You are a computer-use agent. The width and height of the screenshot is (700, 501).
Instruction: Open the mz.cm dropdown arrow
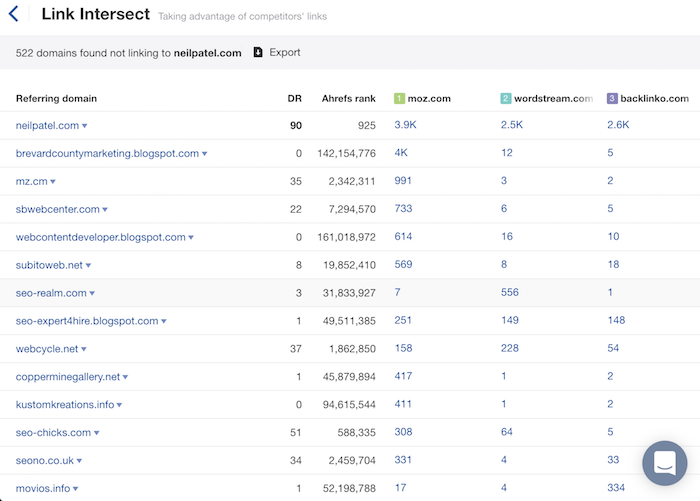tap(53, 182)
